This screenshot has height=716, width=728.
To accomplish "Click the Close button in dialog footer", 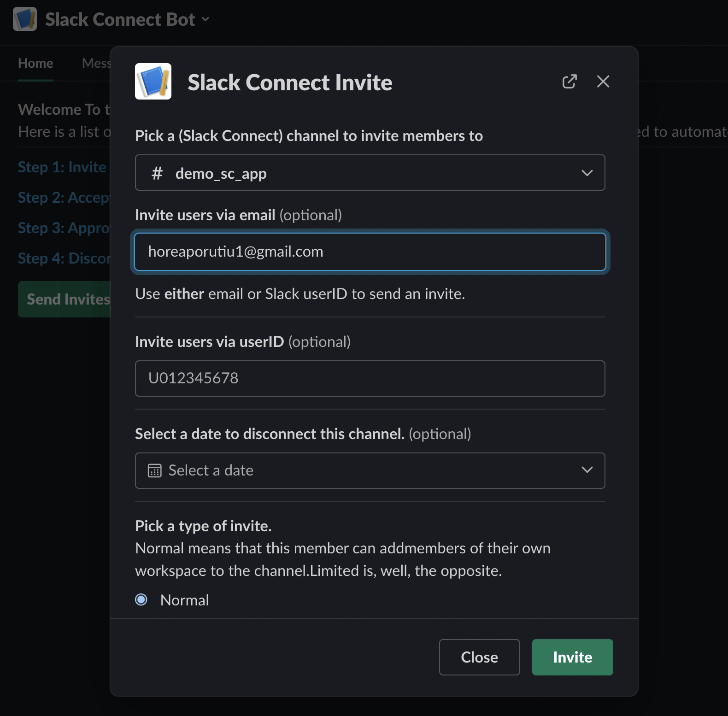I will (x=479, y=657).
